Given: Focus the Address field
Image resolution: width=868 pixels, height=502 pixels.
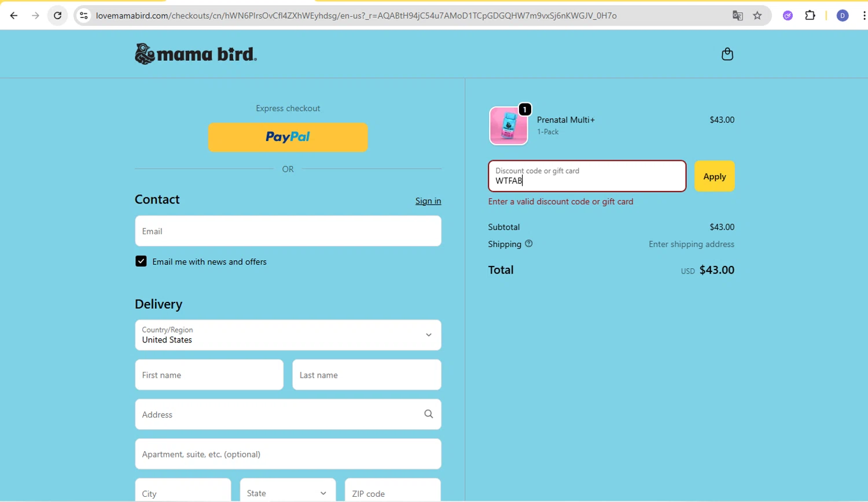Looking at the screenshot, I should click(x=288, y=414).
